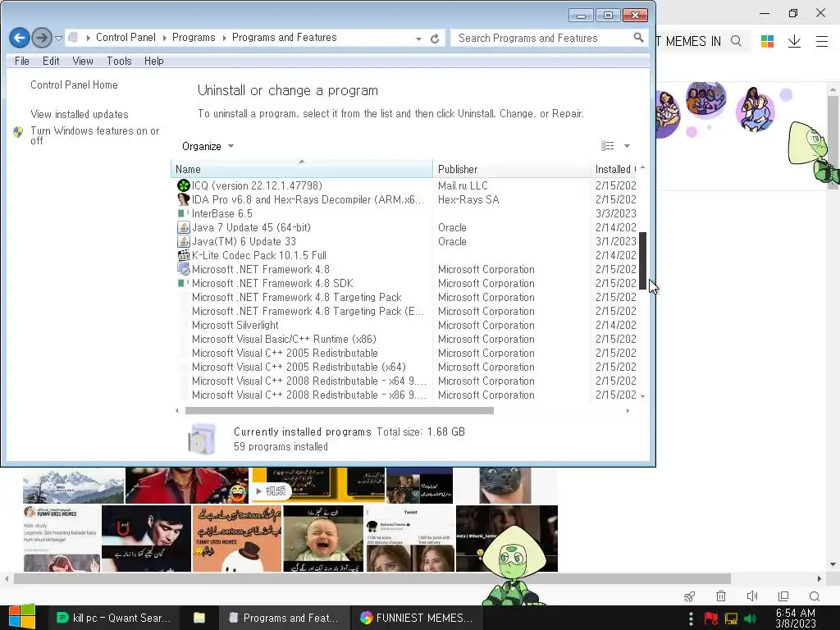Select the InterBase 6.5 entry
Viewport: 840px width, 630px height.
[x=221, y=213]
